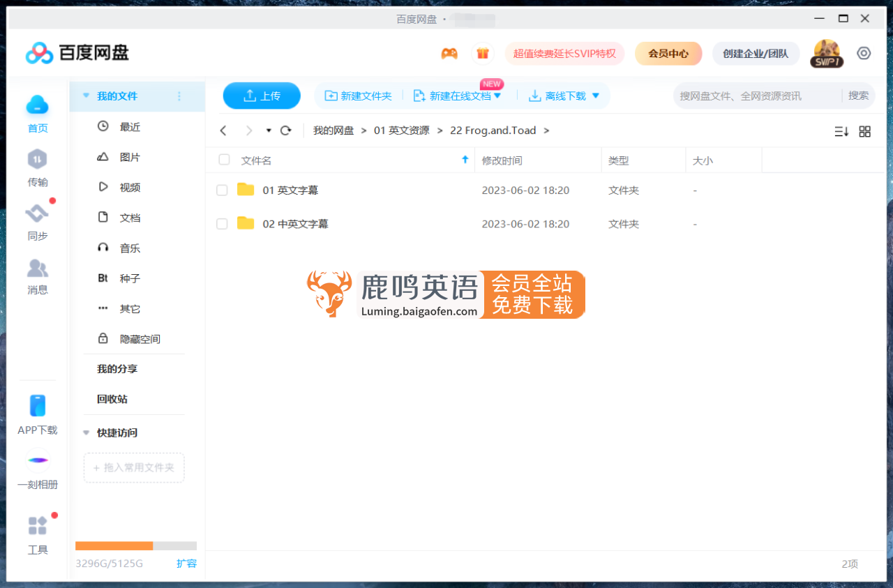
Task: Switch to grid view layout
Action: (864, 131)
